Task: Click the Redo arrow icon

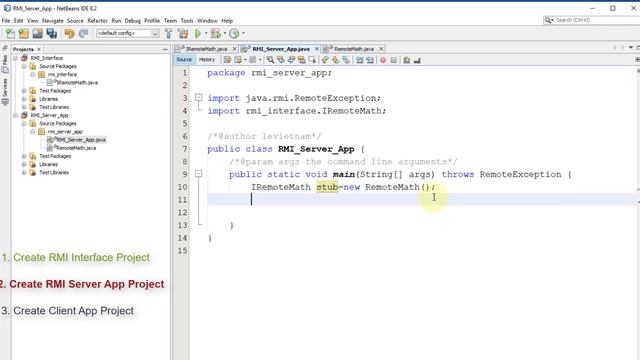Action: pos(84,33)
